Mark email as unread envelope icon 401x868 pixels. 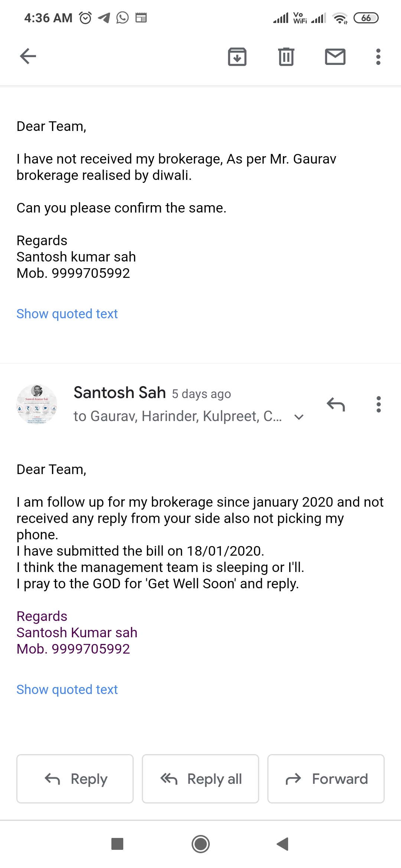point(335,57)
